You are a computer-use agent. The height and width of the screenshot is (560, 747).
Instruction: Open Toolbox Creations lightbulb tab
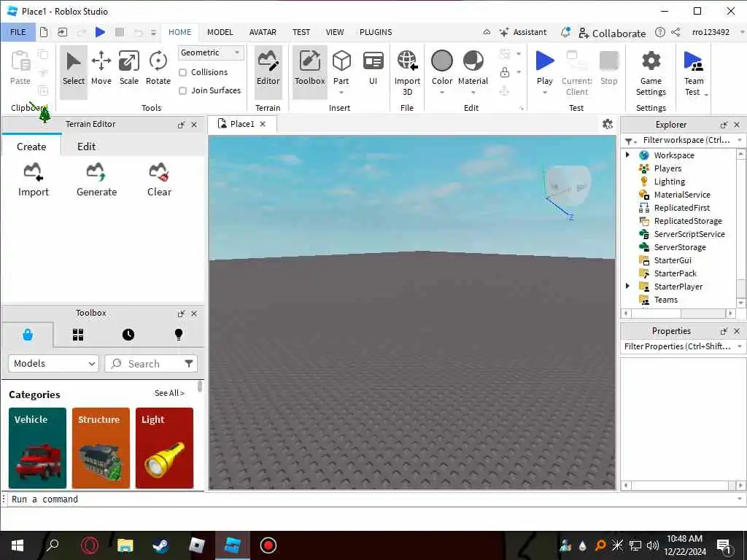pyautogui.click(x=179, y=335)
